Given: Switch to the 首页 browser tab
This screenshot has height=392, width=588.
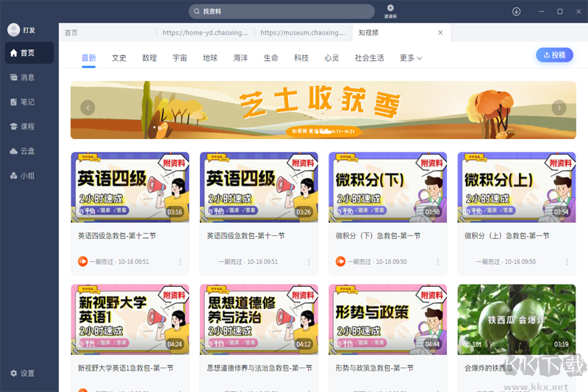Looking at the screenshot, I should 107,32.
